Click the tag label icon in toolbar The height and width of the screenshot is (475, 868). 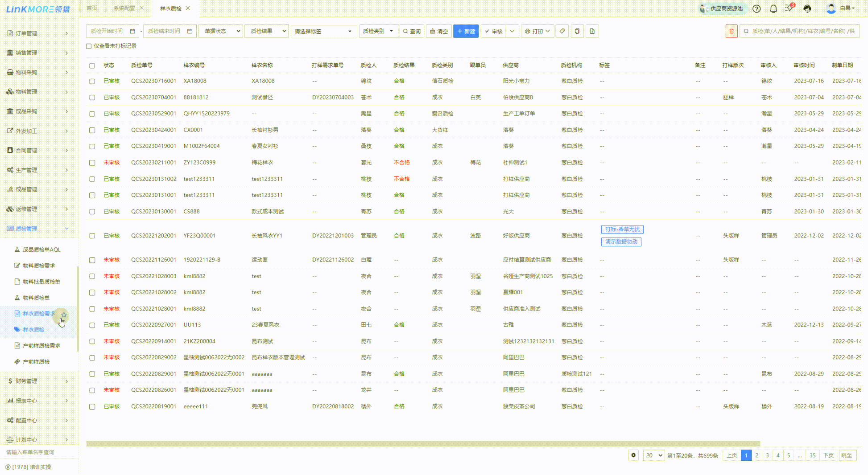[562, 31]
